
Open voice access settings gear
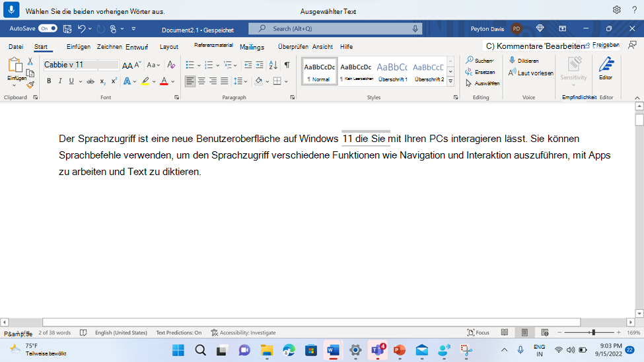[616, 10]
